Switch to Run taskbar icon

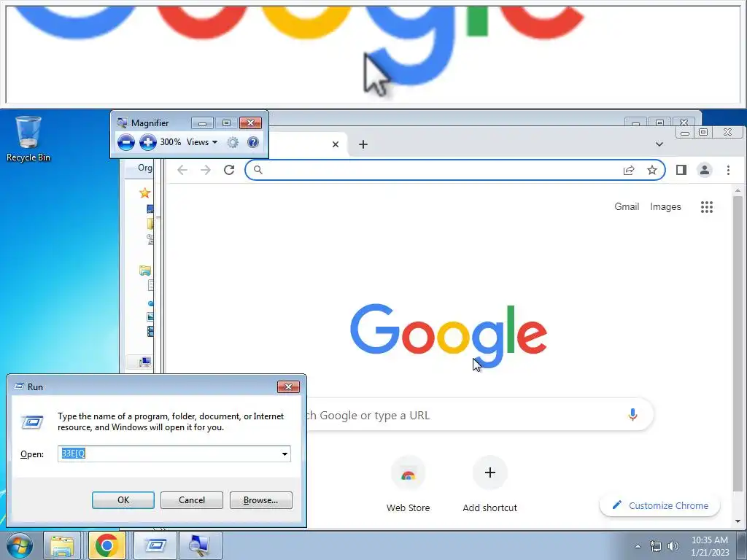point(155,545)
